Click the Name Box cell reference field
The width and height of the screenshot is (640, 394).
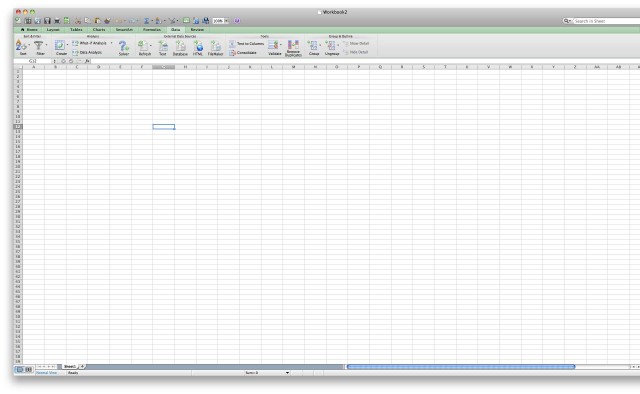click(33, 61)
